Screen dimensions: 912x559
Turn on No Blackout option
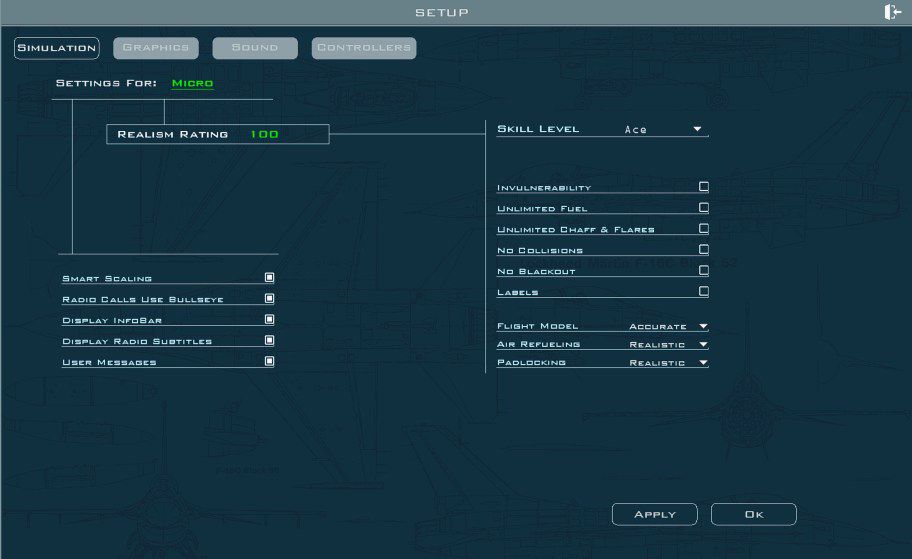coord(703,271)
